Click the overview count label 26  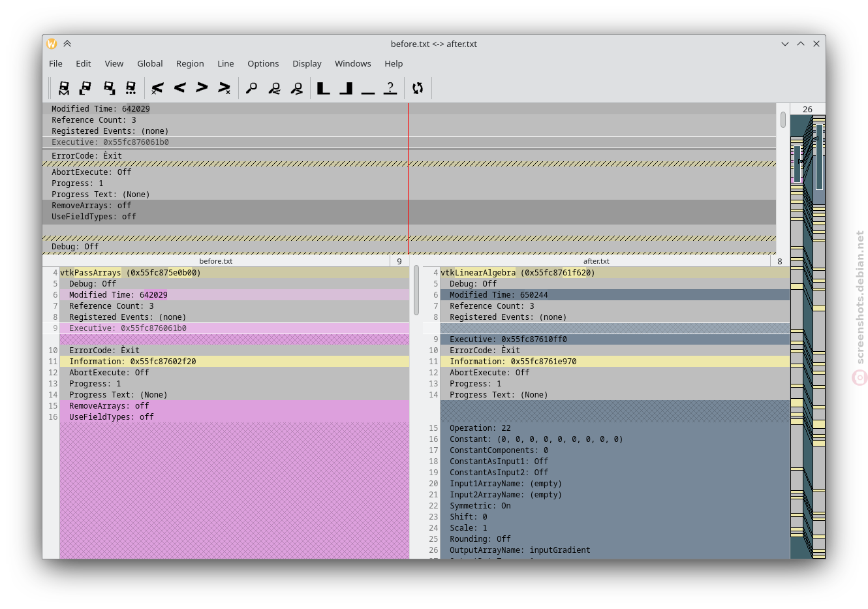[x=808, y=109]
